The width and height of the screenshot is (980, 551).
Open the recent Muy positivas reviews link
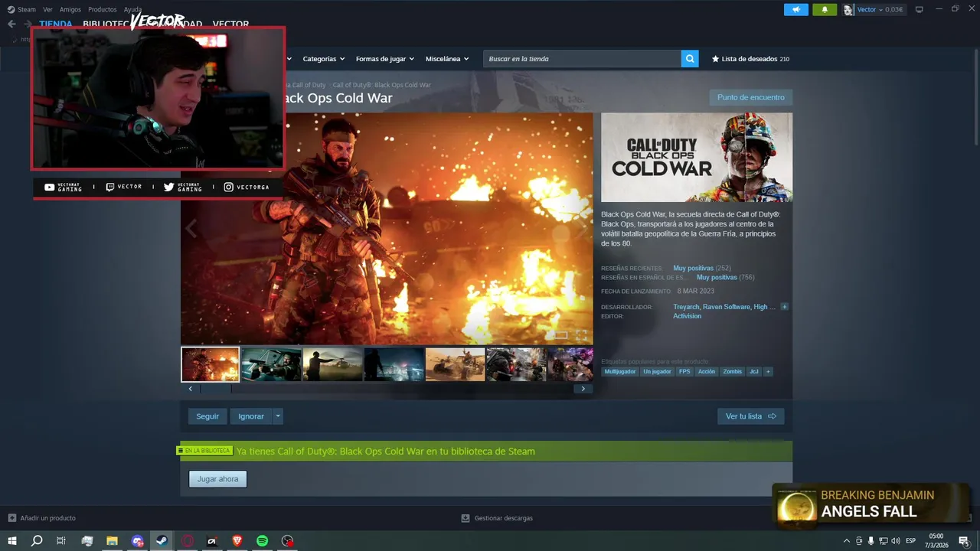point(693,269)
